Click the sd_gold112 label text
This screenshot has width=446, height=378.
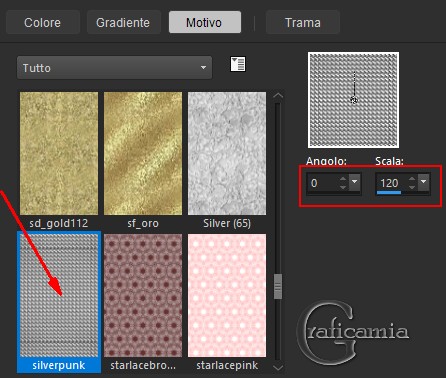point(59,223)
